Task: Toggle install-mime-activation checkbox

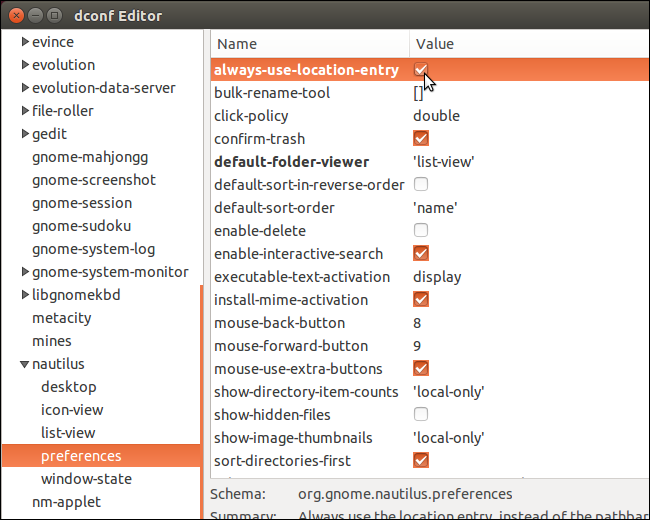Action: tap(420, 299)
